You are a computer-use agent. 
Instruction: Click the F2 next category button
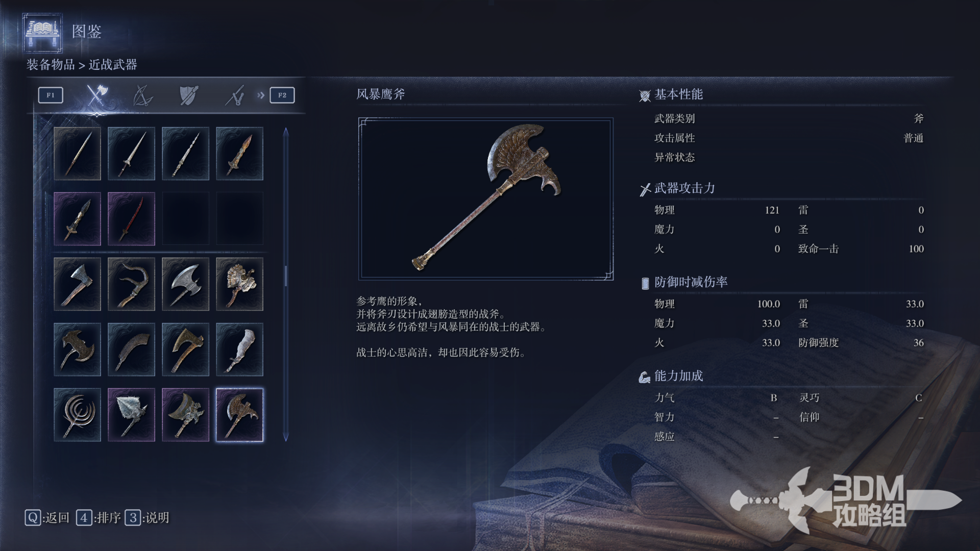[x=282, y=95]
